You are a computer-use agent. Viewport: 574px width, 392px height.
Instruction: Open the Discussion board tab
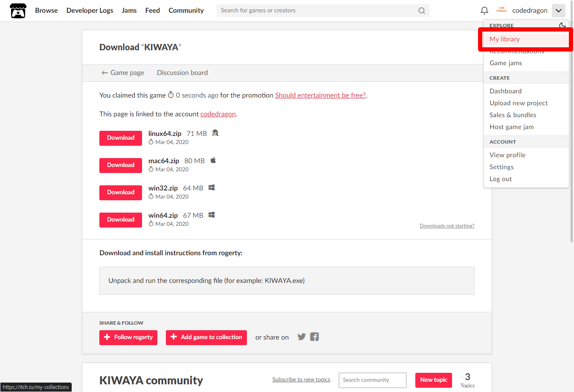(x=182, y=73)
